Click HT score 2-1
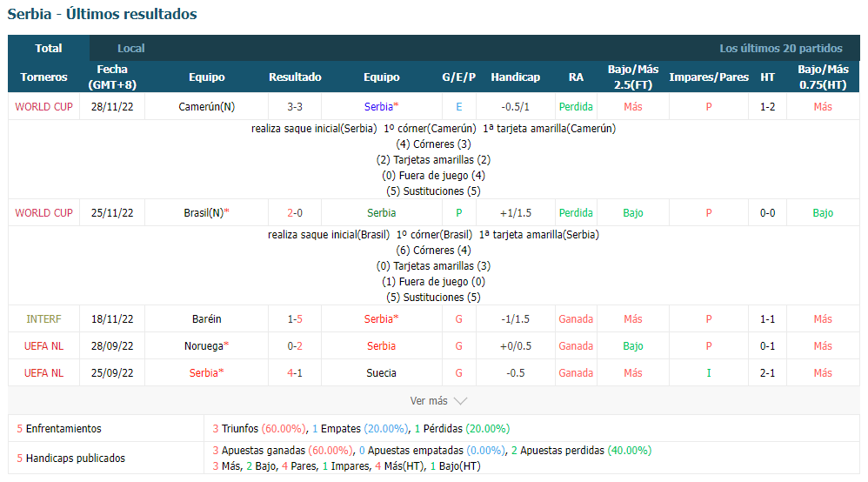This screenshot has height=482, width=868. (767, 373)
